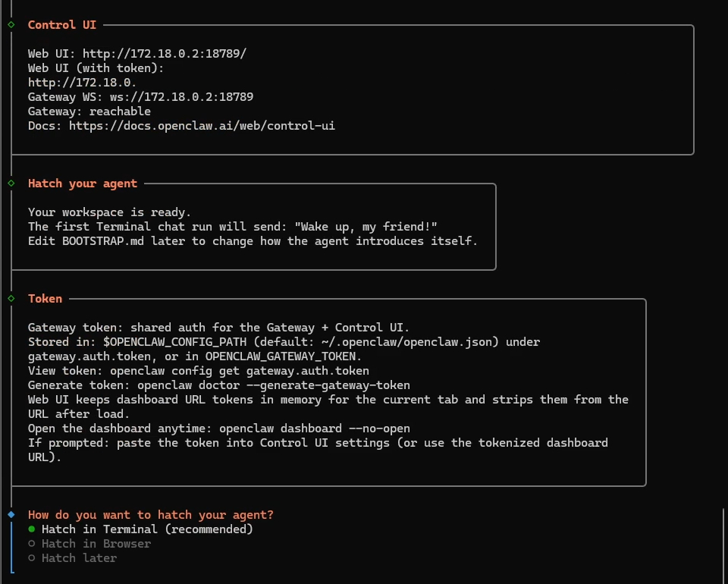Click the green diamond beside Token

pyautogui.click(x=11, y=299)
